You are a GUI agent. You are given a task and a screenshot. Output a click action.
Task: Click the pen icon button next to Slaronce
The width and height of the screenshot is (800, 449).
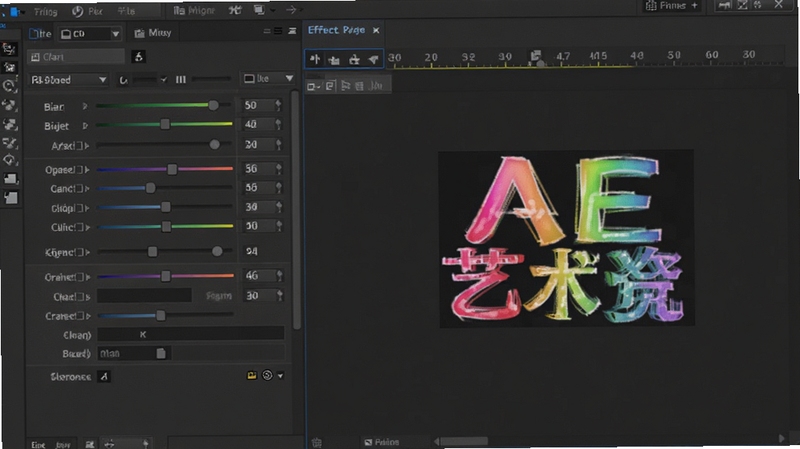click(x=104, y=377)
